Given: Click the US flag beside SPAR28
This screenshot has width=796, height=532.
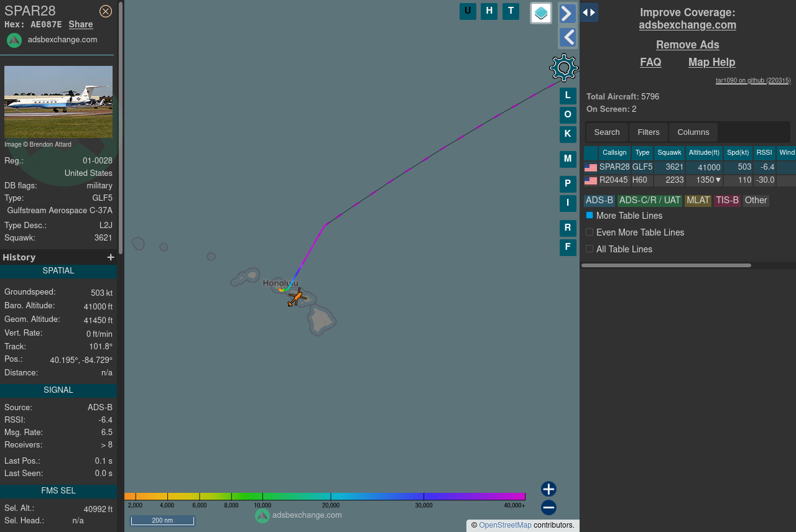Looking at the screenshot, I should pyautogui.click(x=591, y=167).
